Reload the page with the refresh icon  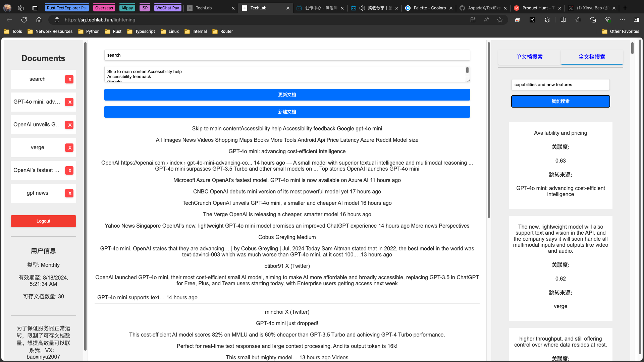[x=24, y=20]
